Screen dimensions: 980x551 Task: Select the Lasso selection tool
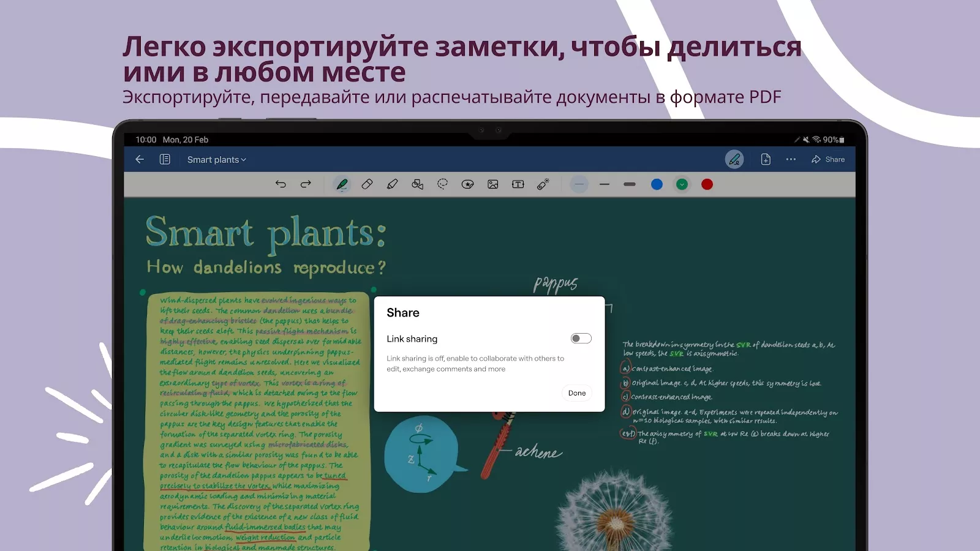443,184
